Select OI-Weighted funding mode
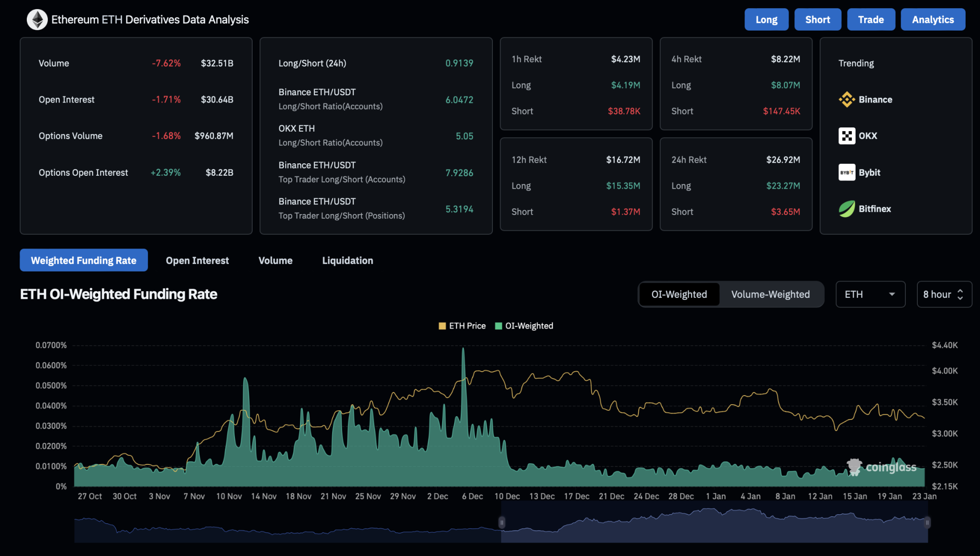980x556 pixels. point(679,295)
